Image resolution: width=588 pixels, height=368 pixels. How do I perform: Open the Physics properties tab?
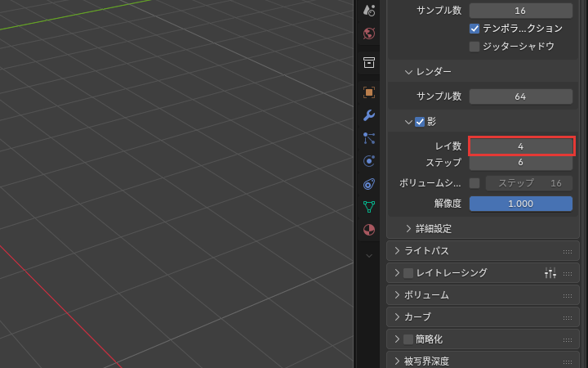pyautogui.click(x=369, y=161)
